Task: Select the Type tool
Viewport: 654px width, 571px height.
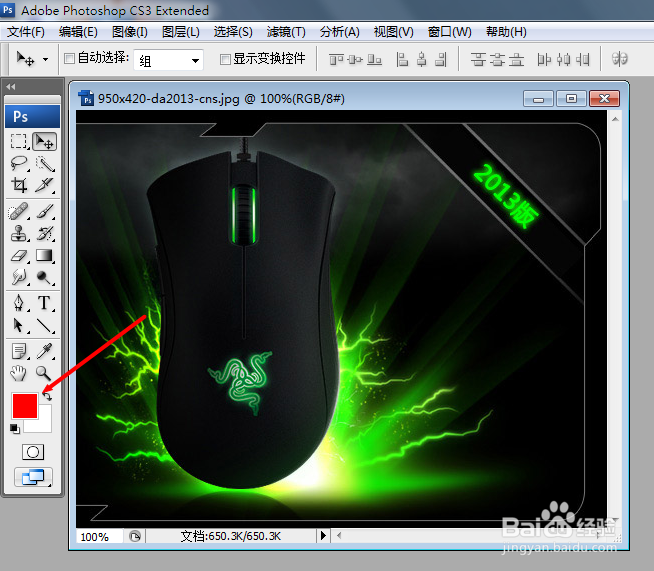Action: click(44, 303)
